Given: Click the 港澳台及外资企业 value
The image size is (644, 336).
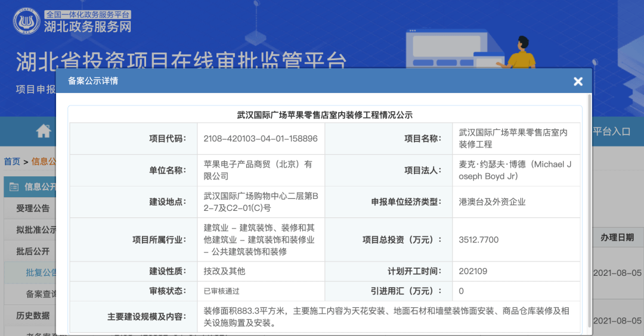Looking at the screenshot, I should tap(492, 202).
